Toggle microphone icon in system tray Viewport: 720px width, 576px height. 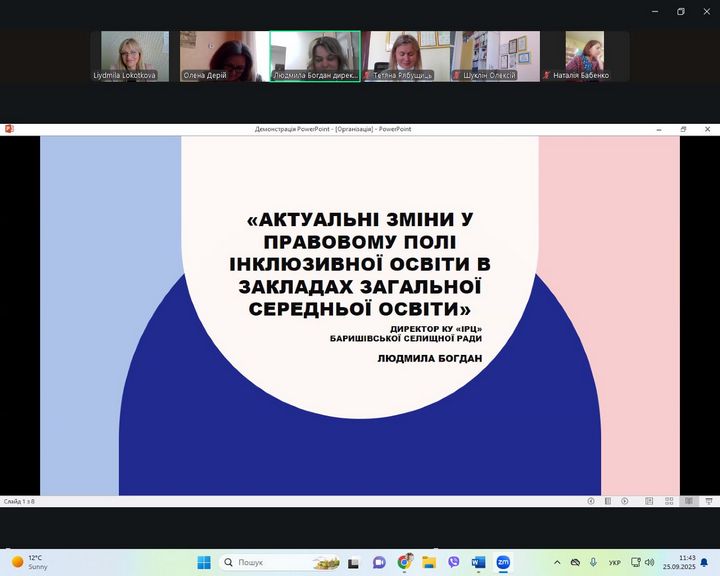(593, 562)
